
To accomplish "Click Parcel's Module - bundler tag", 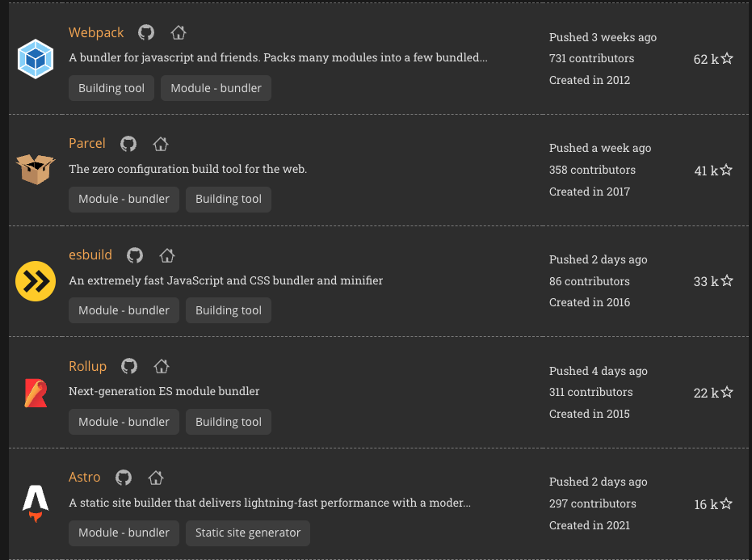I will (124, 199).
